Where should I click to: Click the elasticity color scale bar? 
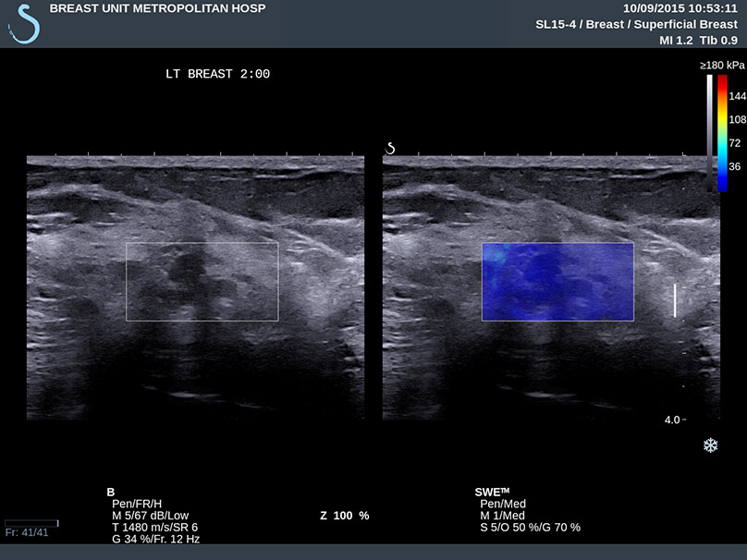click(722, 132)
